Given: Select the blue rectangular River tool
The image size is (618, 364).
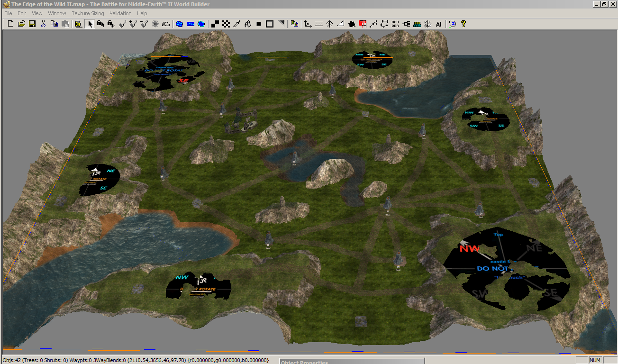Looking at the screenshot, I should (x=191, y=24).
